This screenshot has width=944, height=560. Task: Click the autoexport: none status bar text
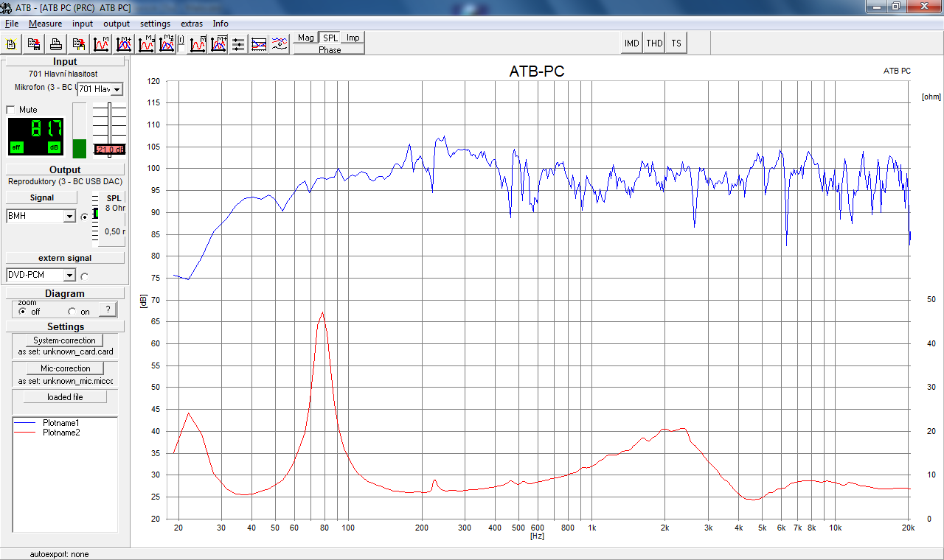pyautogui.click(x=59, y=554)
